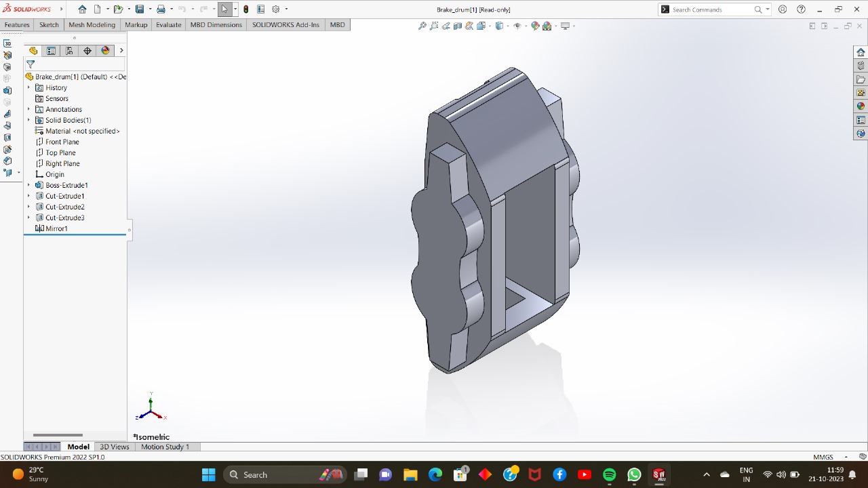The image size is (868, 488).
Task: Create a new document from title bar
Action: point(98,9)
